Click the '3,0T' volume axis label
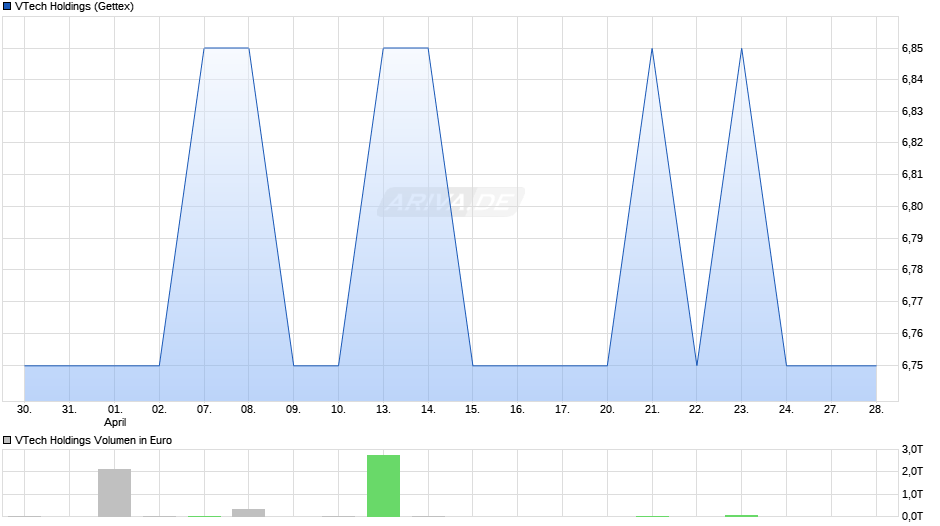Viewport: 940px width, 526px height. click(912, 449)
